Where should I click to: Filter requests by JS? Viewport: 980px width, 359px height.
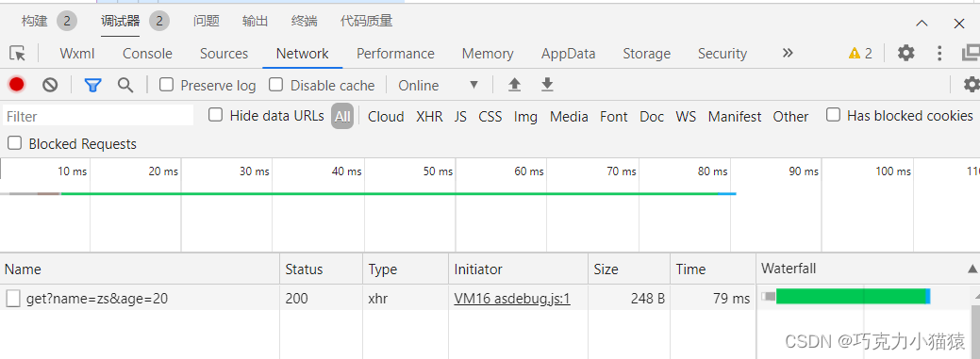click(460, 117)
